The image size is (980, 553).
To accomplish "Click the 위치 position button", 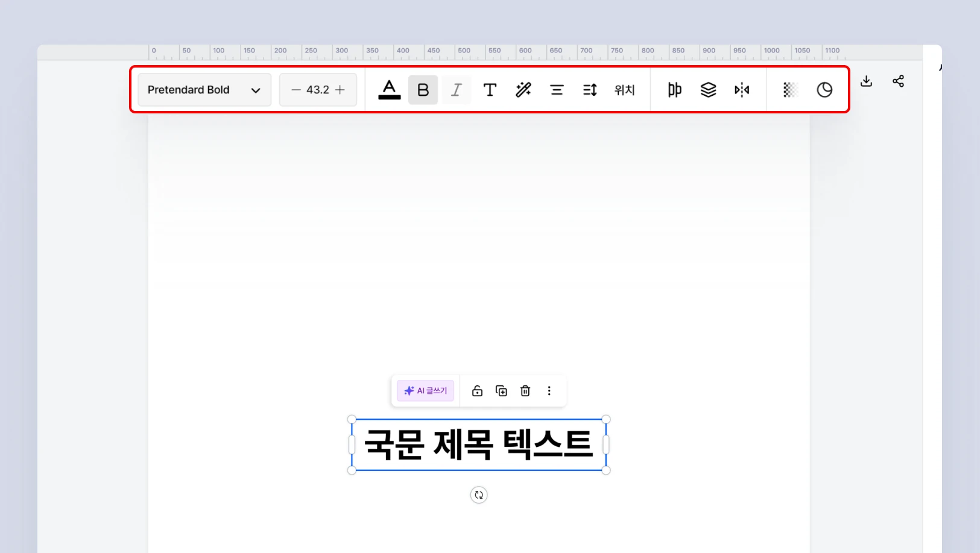I will pos(625,90).
